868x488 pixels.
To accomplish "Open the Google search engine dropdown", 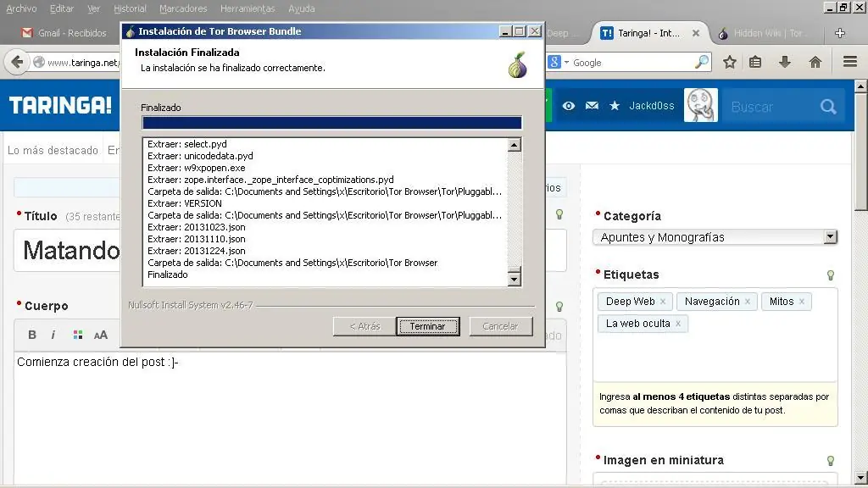I will coord(559,63).
